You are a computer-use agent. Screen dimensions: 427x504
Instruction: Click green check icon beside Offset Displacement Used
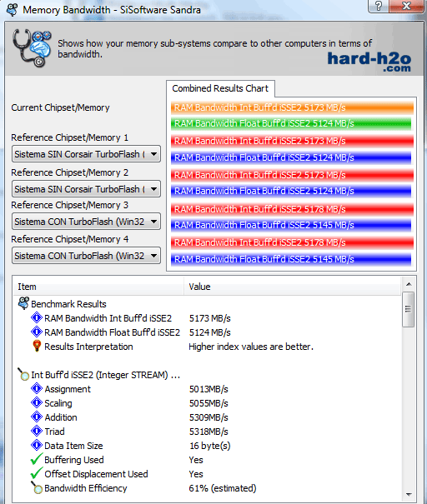pos(37,473)
